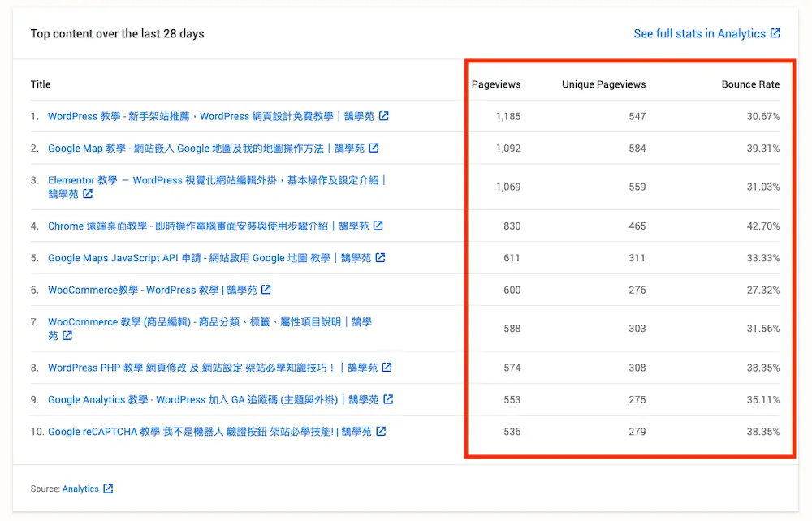
Task: Open the "Elementor 教學" title link
Action: pyautogui.click(x=217, y=187)
